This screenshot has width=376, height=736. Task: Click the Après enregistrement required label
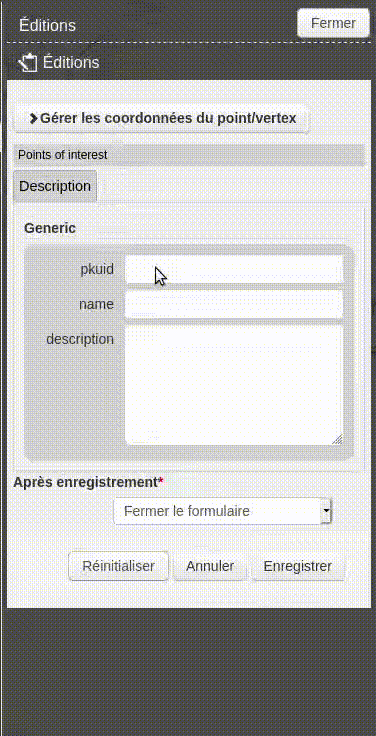[x=89, y=482]
